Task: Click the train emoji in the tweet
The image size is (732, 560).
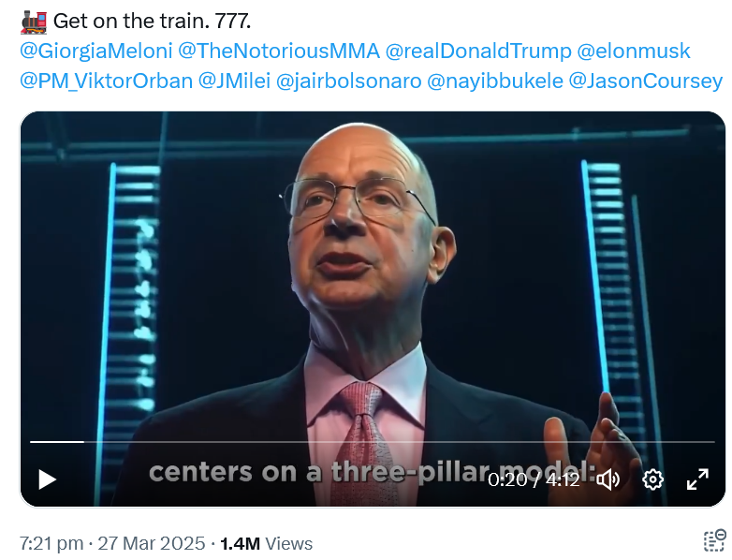Action: (x=34, y=22)
